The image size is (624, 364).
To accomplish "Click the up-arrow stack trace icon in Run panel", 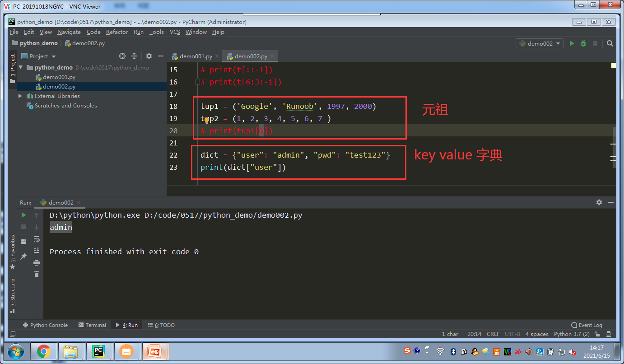I will coord(37,215).
